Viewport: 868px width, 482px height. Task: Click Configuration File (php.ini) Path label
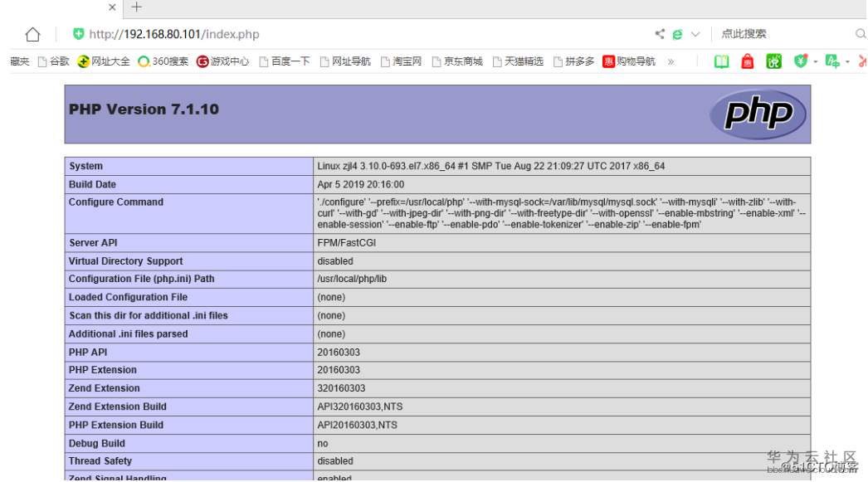(141, 279)
